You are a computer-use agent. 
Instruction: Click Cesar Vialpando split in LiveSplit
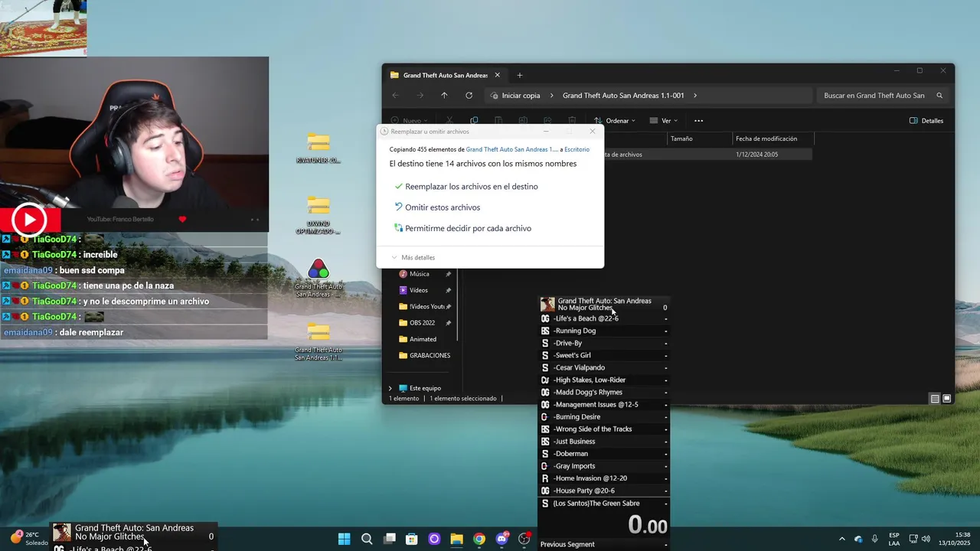604,367
